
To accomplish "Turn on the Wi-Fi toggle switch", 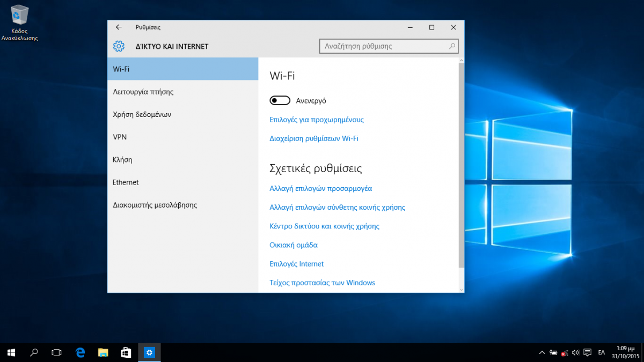I will [x=280, y=100].
